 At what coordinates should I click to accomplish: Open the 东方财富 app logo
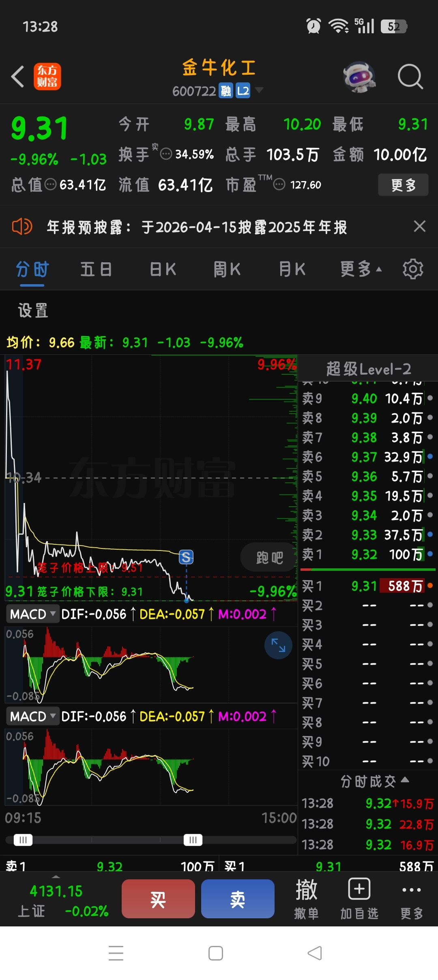click(x=47, y=76)
